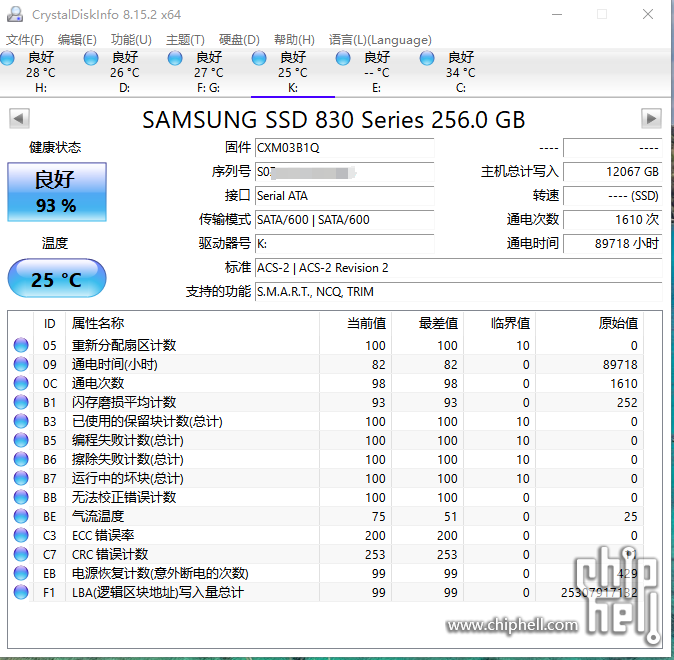Select the 编程失败计数(总计) row
The image size is (674, 660).
[326, 440]
